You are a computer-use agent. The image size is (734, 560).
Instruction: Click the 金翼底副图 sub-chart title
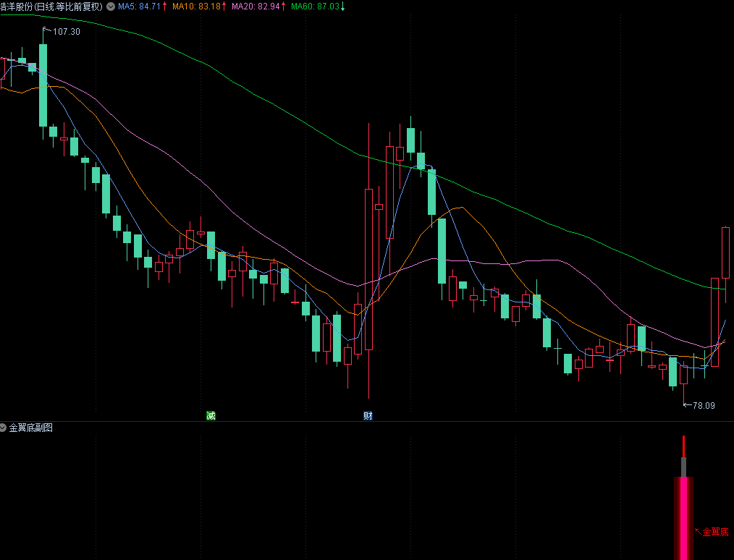point(30,428)
